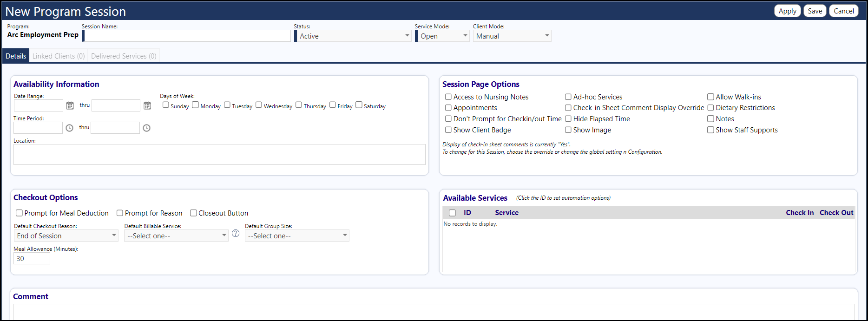Image resolution: width=868 pixels, height=321 pixels.
Task: Check the Wednesday checkbox
Action: (259, 105)
